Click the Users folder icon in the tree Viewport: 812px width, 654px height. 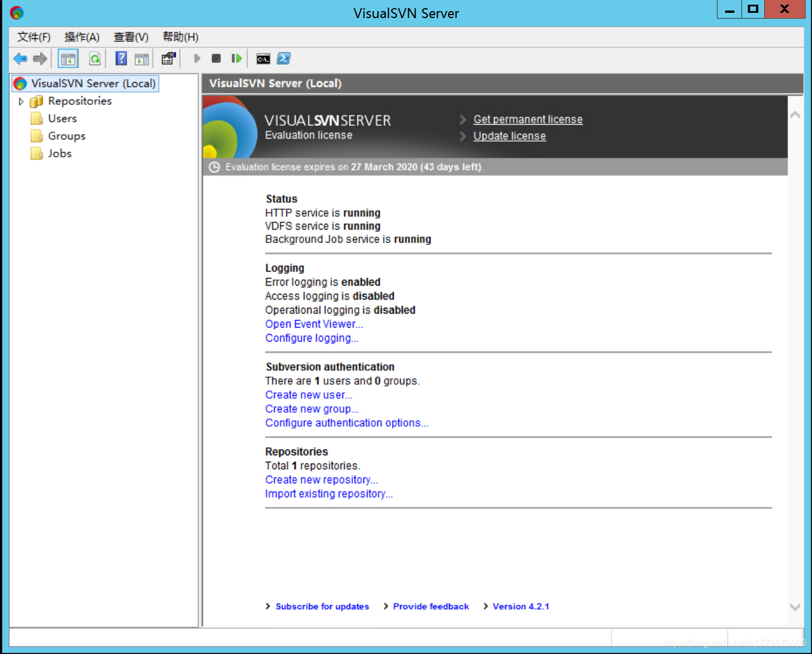click(x=37, y=119)
